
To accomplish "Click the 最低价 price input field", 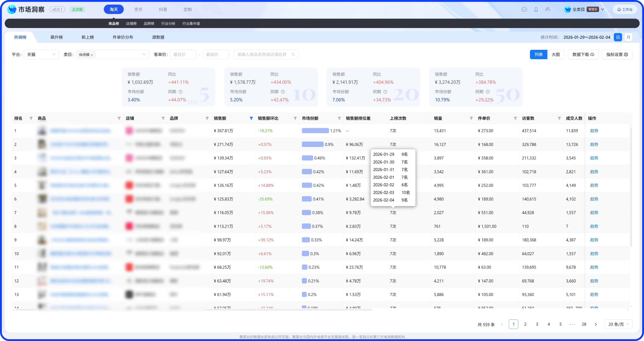I will tap(183, 54).
